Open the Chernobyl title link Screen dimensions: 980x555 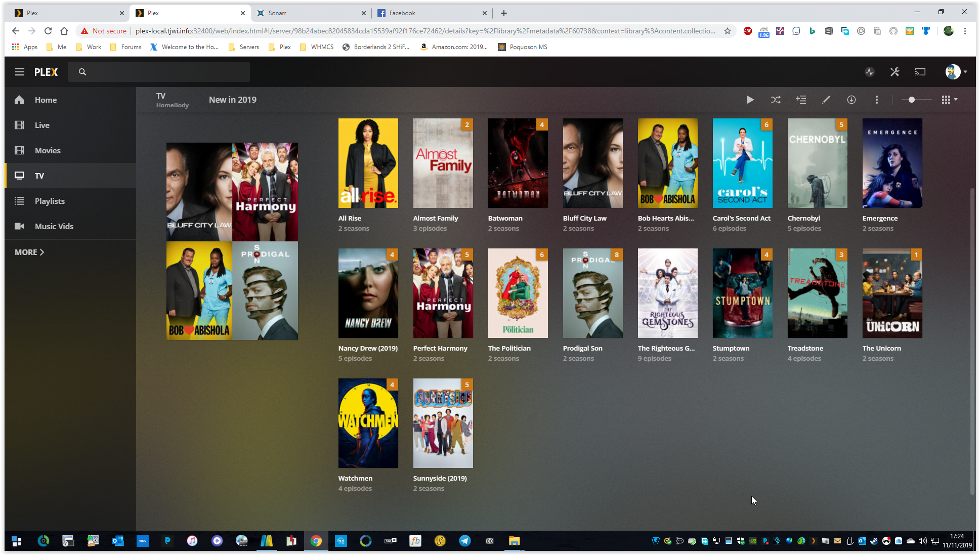(804, 218)
